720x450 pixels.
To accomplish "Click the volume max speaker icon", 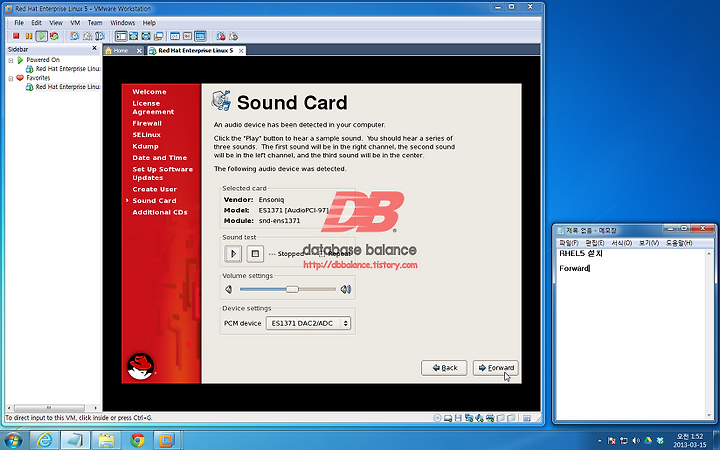I will click(x=346, y=289).
